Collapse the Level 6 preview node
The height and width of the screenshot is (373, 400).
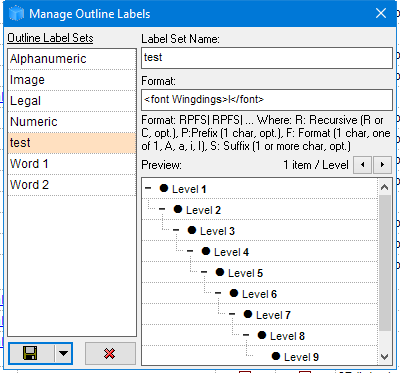pos(218,293)
